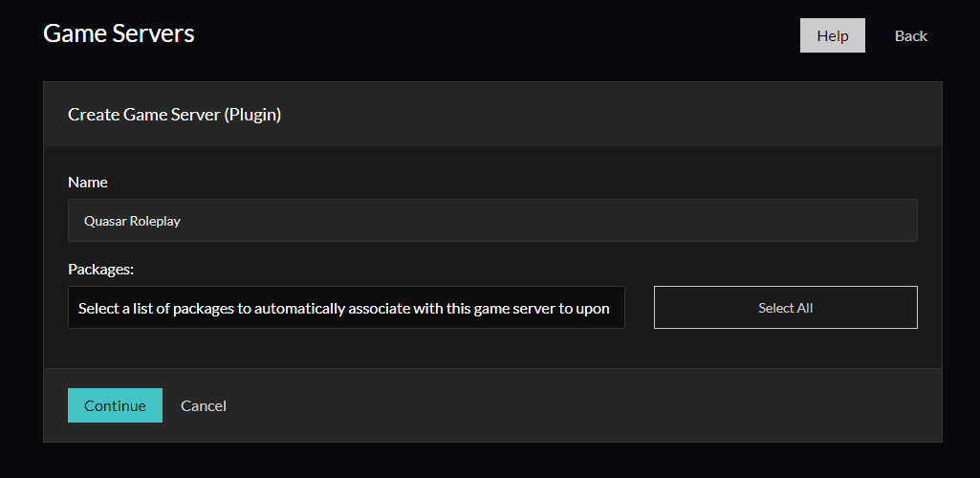Cancel the game server creation
The height and width of the screenshot is (478, 980).
pos(204,405)
